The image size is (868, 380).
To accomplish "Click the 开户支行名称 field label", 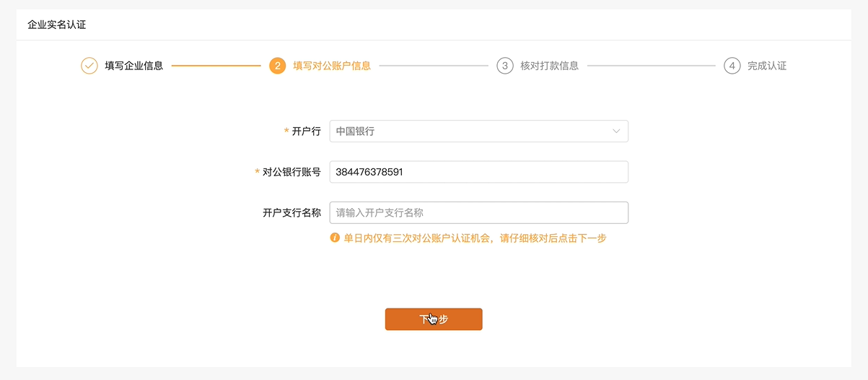I will coord(292,212).
